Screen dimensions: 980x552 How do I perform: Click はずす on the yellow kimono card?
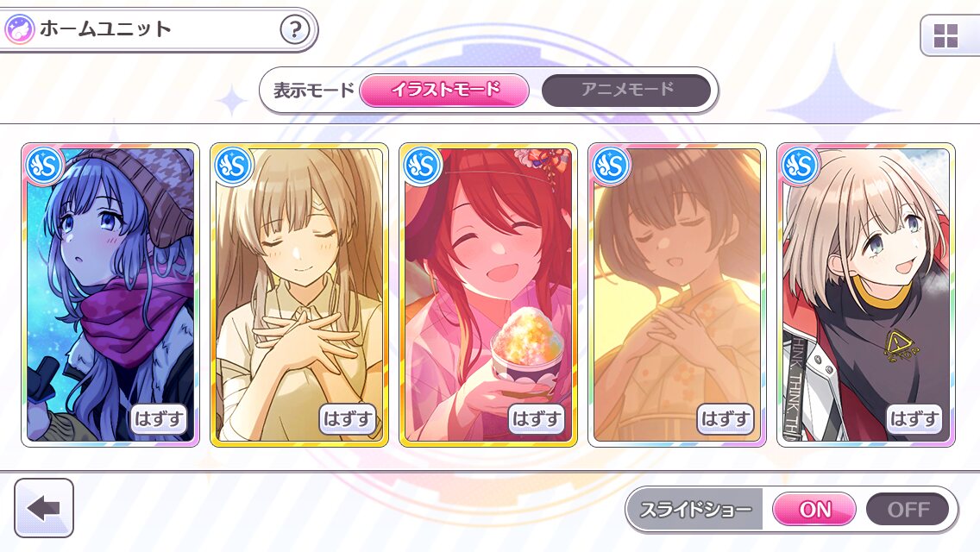coord(726,419)
